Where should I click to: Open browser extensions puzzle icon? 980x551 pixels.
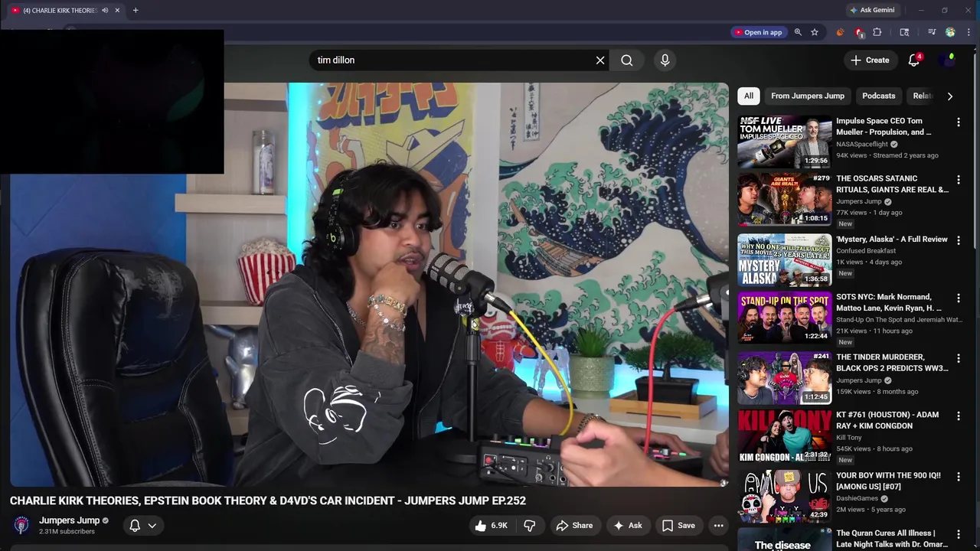[x=877, y=32]
